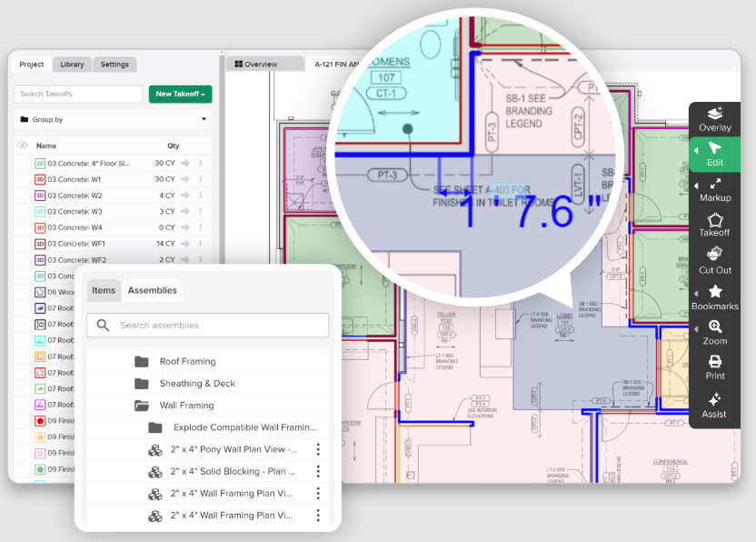Select the Edit tool
756x542 pixels.
(715, 155)
